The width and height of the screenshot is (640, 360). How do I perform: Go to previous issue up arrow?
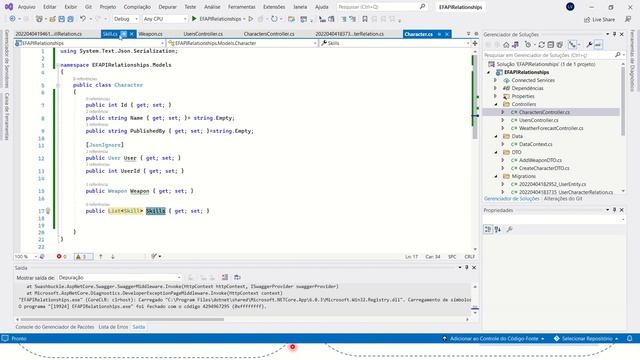point(100,256)
